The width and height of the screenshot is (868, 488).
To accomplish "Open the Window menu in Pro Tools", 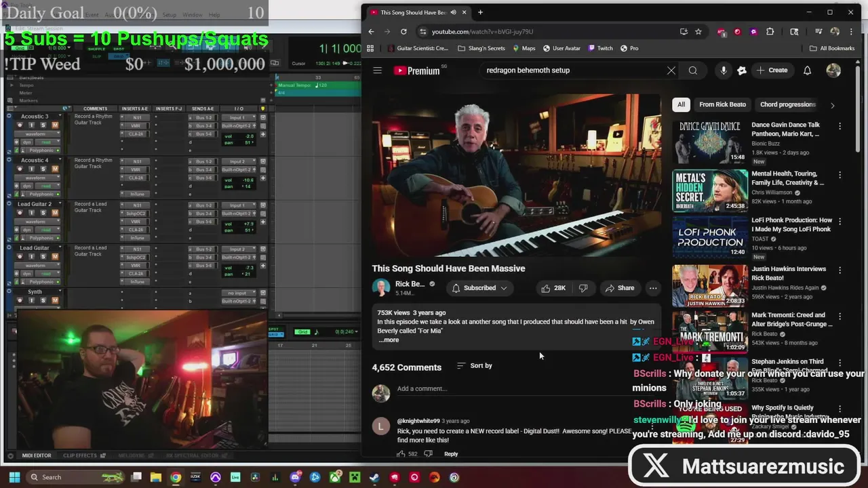I will click(x=192, y=15).
